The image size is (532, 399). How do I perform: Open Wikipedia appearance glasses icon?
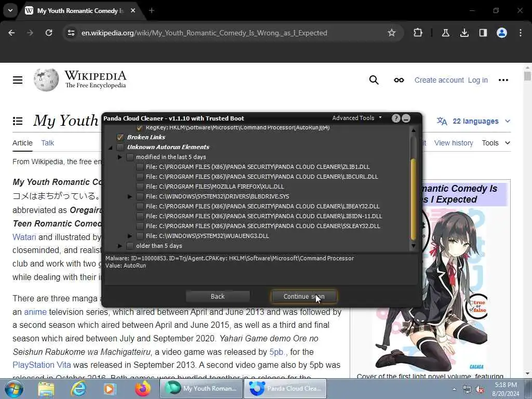click(398, 80)
